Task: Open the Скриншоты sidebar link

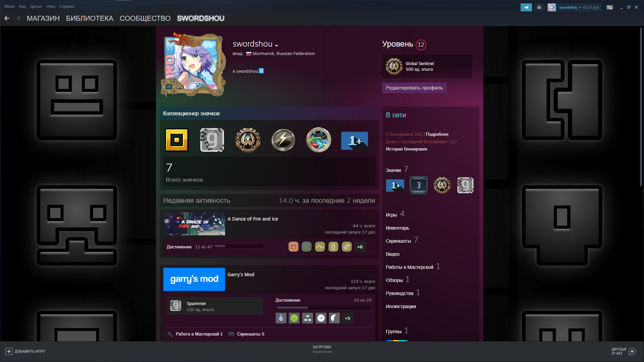Action: 398,241
